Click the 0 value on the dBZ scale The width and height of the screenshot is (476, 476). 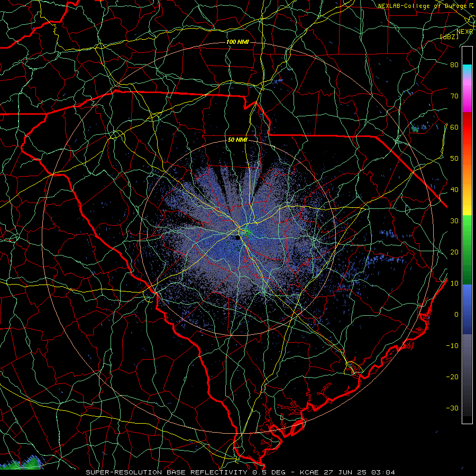tap(456, 315)
